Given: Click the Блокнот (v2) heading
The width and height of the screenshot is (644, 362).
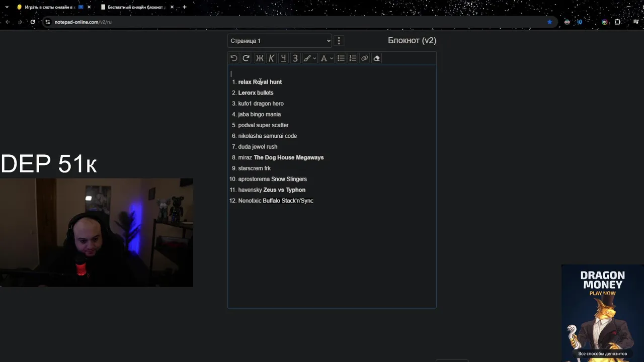Looking at the screenshot, I should coord(412,41).
